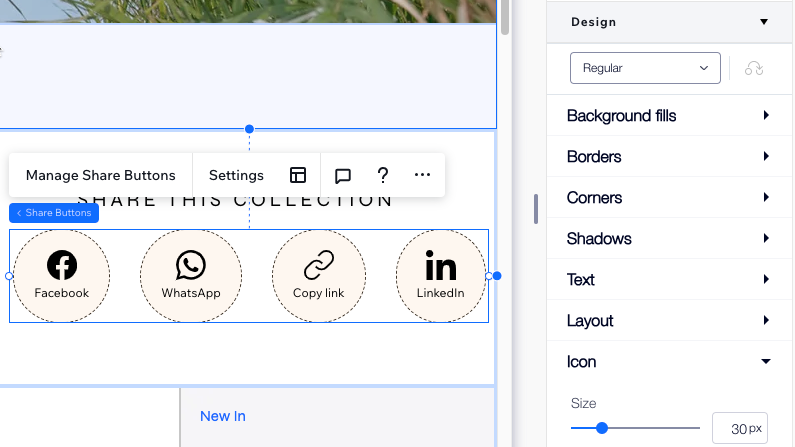Select the Facebook share button
This screenshot has width=795, height=447.
click(x=61, y=276)
